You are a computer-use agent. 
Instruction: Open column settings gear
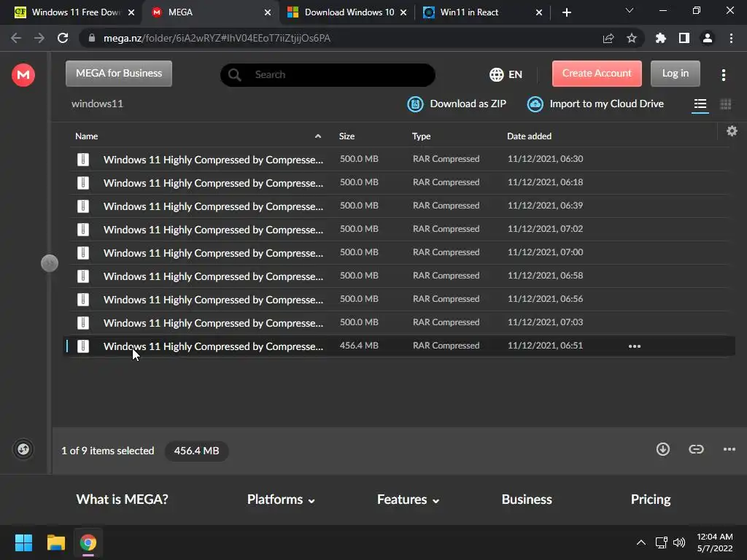tap(732, 131)
